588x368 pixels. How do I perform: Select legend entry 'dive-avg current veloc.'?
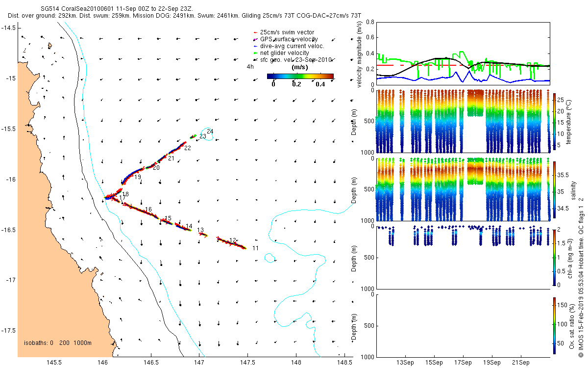click(x=292, y=46)
